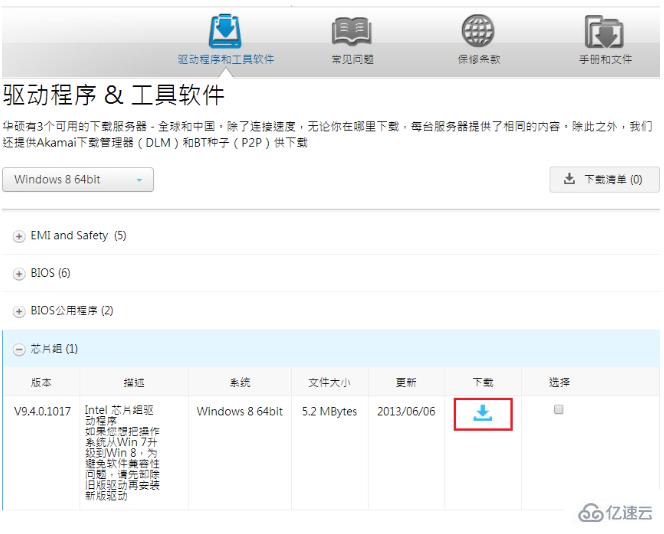Switch to 驱动程序和工具软件 tab label

pyautogui.click(x=226, y=59)
